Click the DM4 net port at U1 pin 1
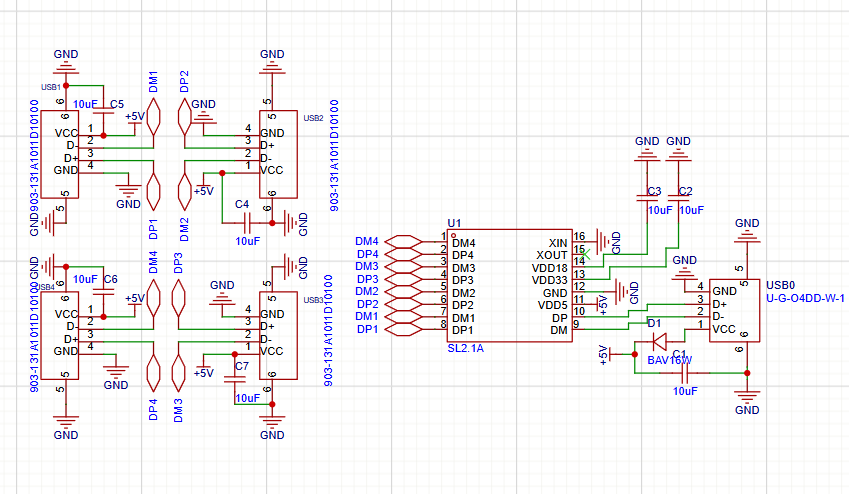 [405, 241]
